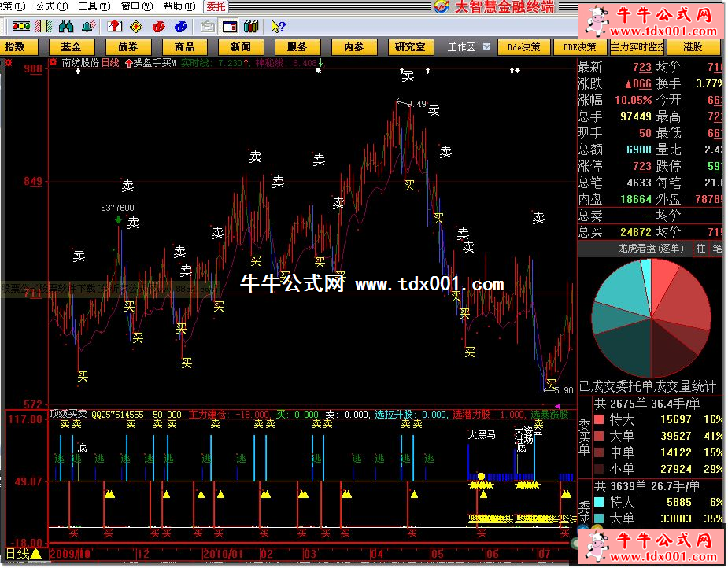Open the 窗口(W) menu
728x568 pixels.
coord(137,6)
